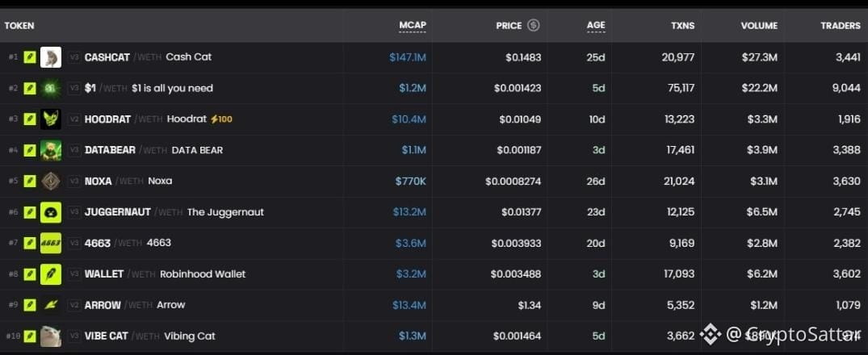868x355 pixels.
Task: Click the Arrow token logo
Action: [51, 305]
